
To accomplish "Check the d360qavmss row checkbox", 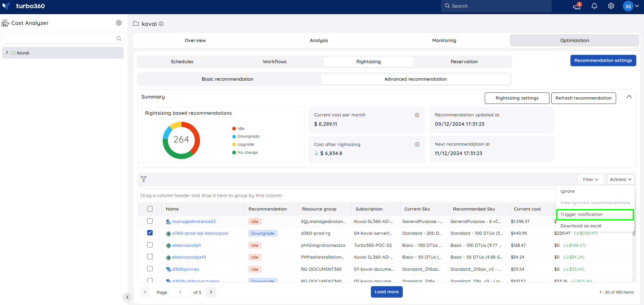I will (150, 269).
